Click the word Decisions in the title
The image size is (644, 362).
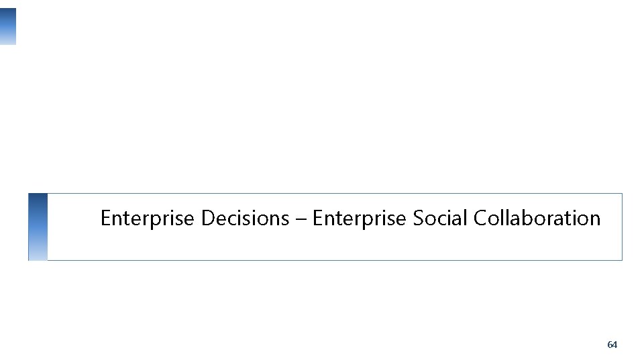pos(246,218)
